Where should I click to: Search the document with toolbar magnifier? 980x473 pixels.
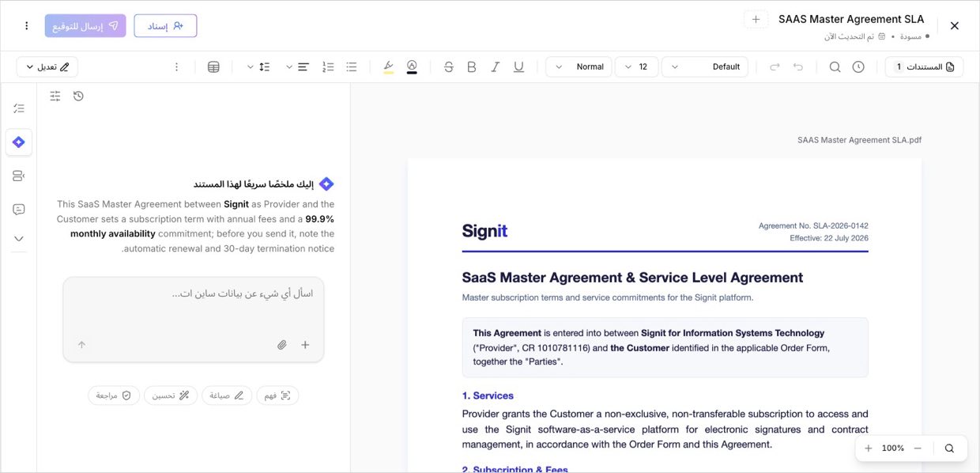coord(835,67)
